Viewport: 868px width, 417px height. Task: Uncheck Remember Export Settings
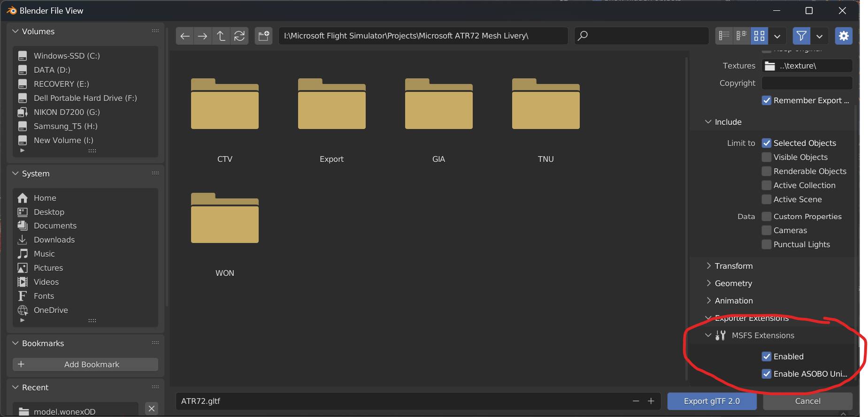point(767,100)
